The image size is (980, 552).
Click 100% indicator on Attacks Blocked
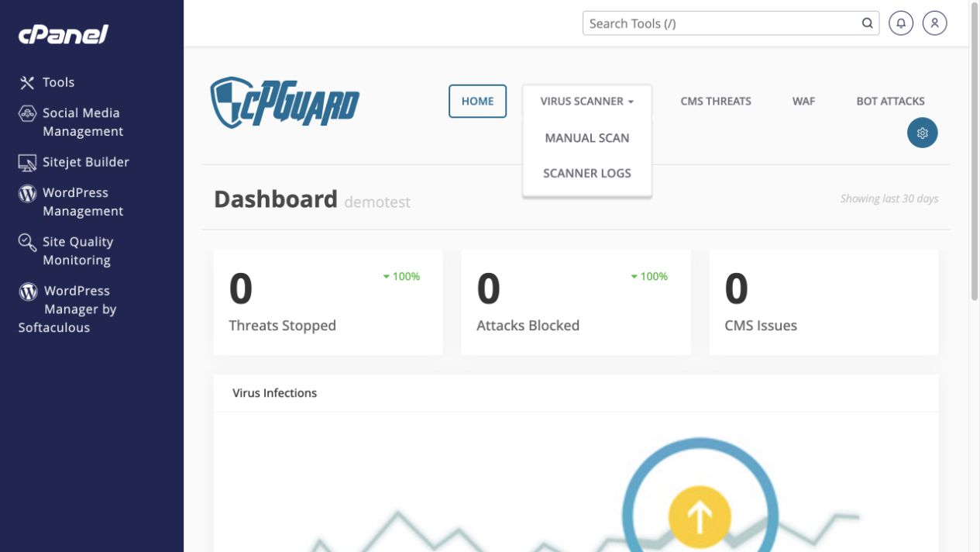point(649,276)
